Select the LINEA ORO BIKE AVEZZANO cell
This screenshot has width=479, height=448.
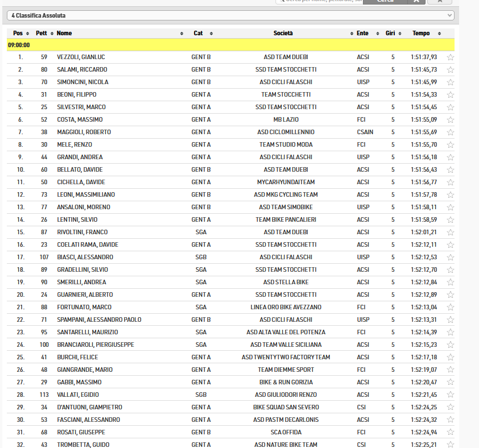(286, 308)
